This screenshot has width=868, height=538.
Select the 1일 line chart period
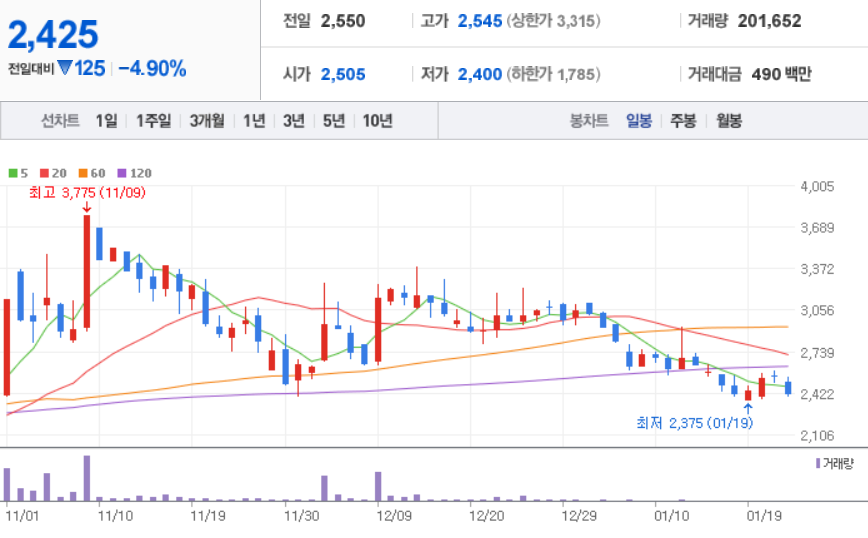(x=106, y=121)
